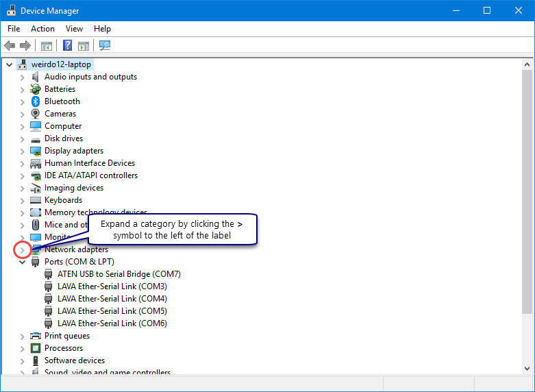
Task: Collapse the Ports (COM & LPT) category
Action: [x=22, y=262]
